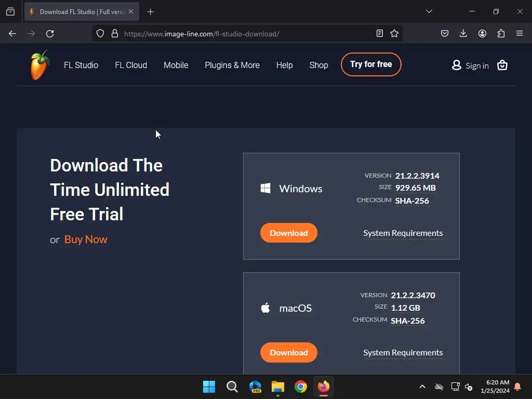Click the Windows logo in download card
This screenshot has width=532, height=399.
click(x=265, y=188)
